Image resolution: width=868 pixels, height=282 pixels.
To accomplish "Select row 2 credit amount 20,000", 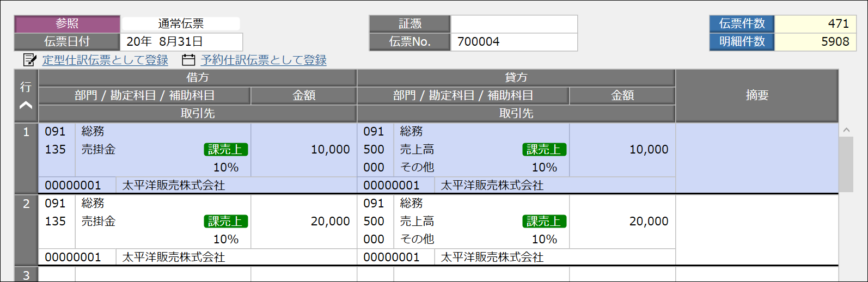I will [x=622, y=222].
